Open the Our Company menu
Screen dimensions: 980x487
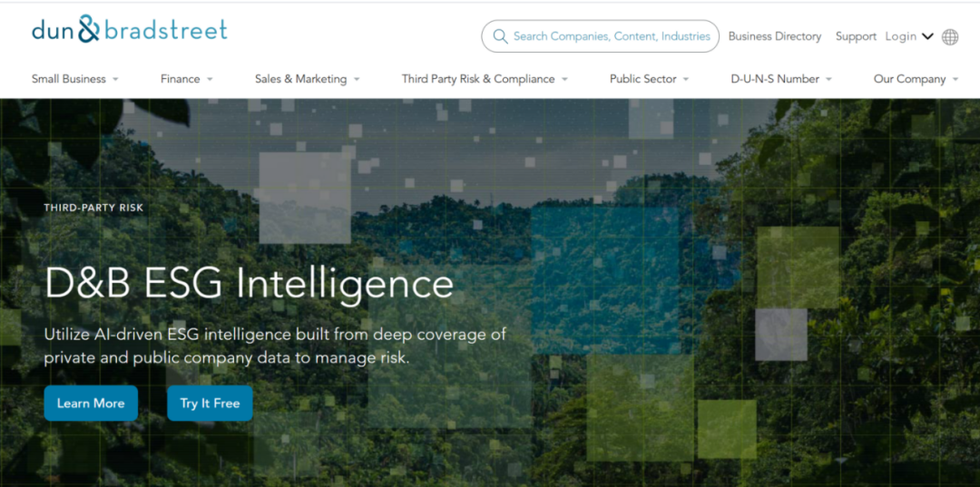[909, 79]
